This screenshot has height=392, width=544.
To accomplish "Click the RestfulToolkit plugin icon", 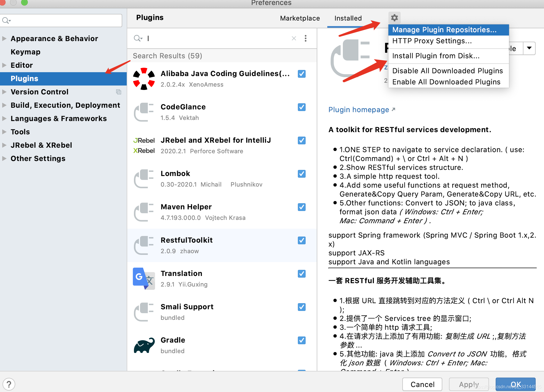I will [144, 245].
